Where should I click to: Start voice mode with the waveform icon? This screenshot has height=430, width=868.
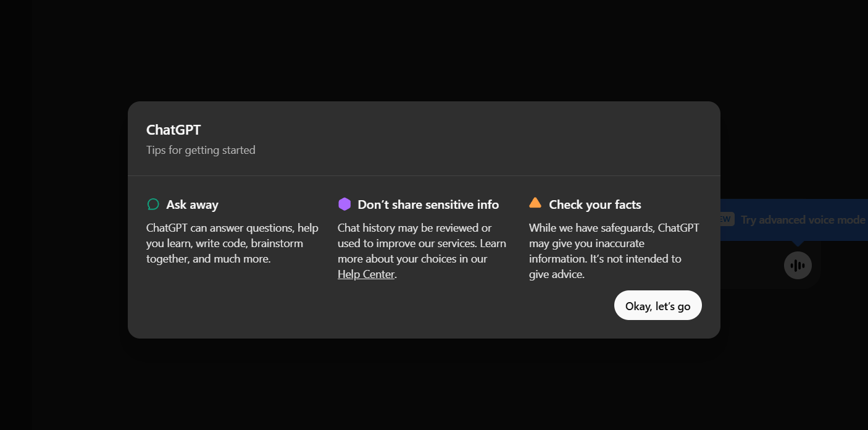click(798, 266)
